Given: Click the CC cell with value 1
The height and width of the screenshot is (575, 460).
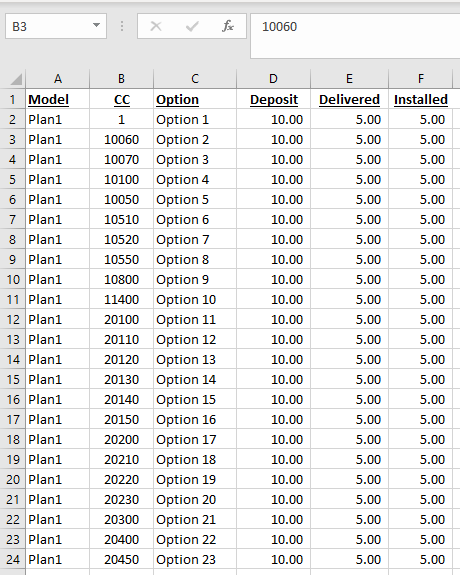Looking at the screenshot, I should click(121, 120).
